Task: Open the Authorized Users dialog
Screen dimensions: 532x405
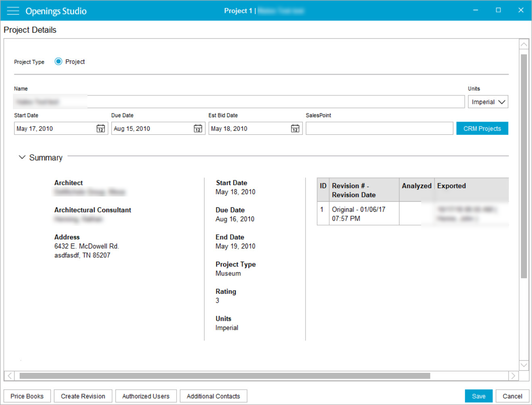Action: (x=146, y=396)
